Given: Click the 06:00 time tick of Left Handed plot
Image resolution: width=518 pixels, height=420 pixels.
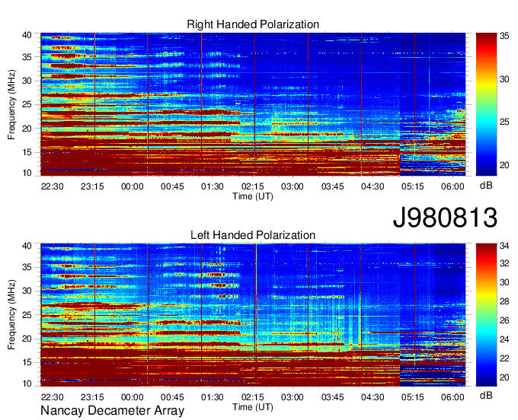Looking at the screenshot, I should point(452,397).
